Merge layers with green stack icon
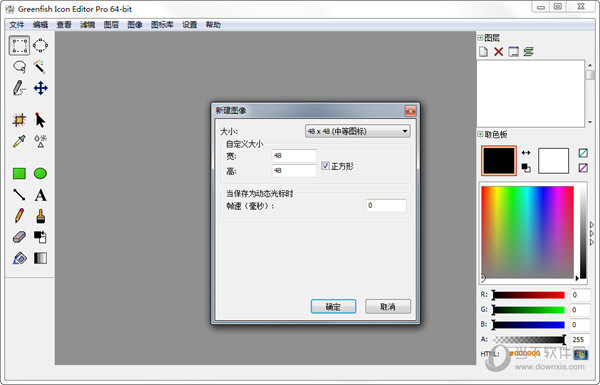 point(528,52)
